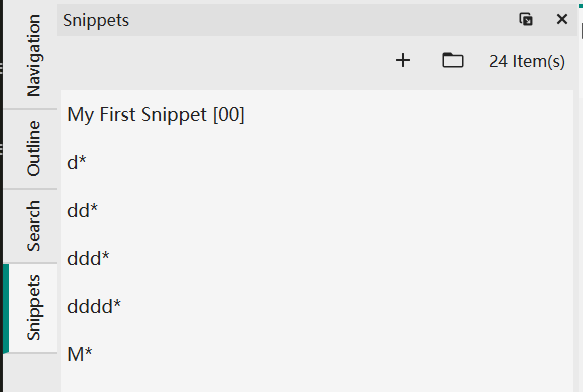Select the My First Snippet [00] entry
The image size is (583, 392).
click(x=317, y=114)
